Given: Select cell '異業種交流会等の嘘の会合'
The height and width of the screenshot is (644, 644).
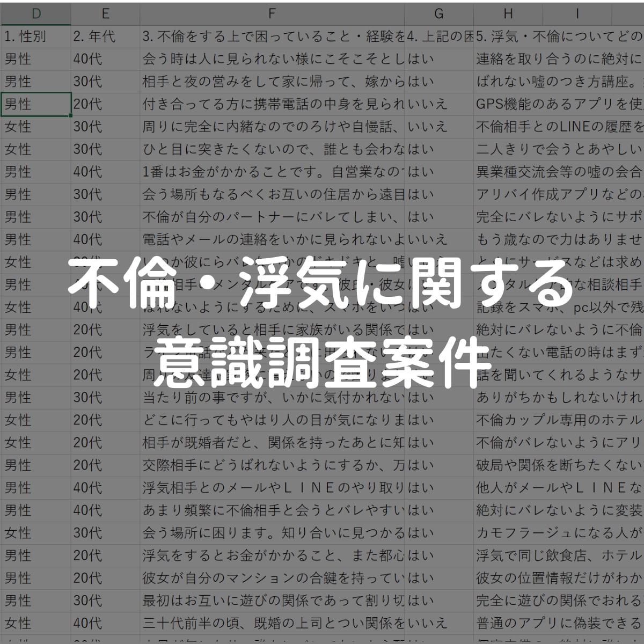Looking at the screenshot, I should [x=559, y=172].
